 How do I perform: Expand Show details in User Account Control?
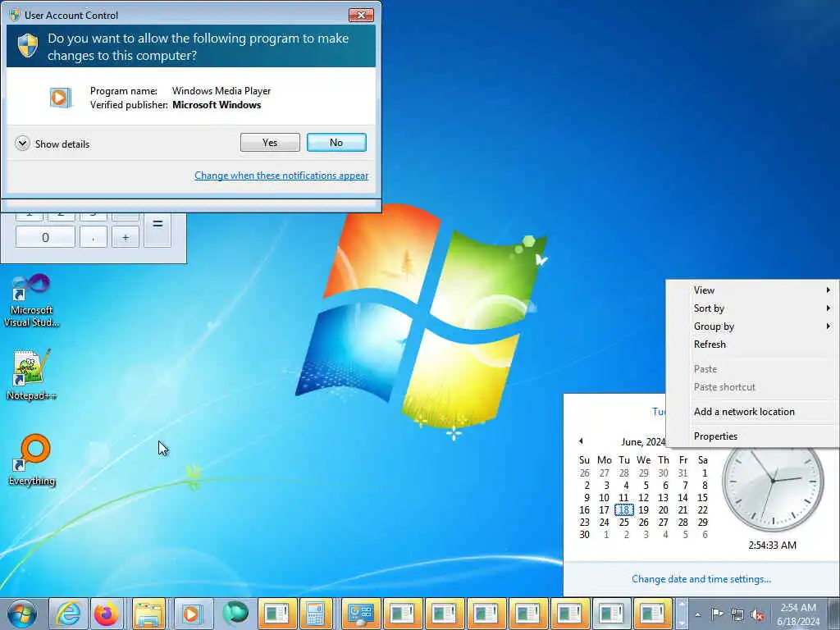pos(52,144)
